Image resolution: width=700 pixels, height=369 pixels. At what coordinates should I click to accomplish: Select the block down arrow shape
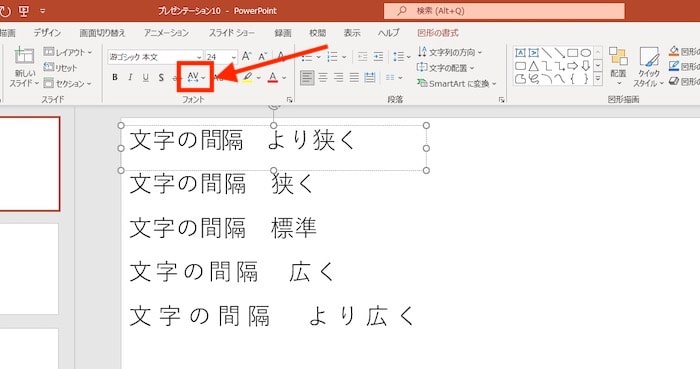tap(586, 66)
